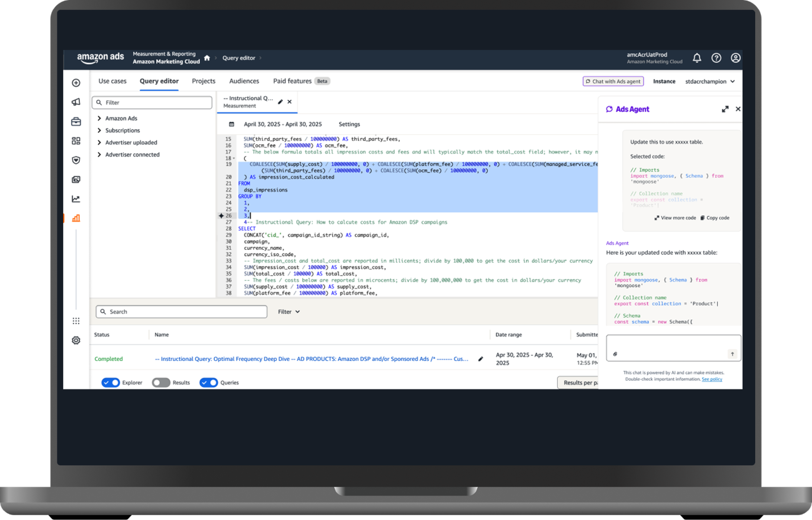This screenshot has width=812, height=520.
Task: Open the See policy link
Action: [711, 379]
